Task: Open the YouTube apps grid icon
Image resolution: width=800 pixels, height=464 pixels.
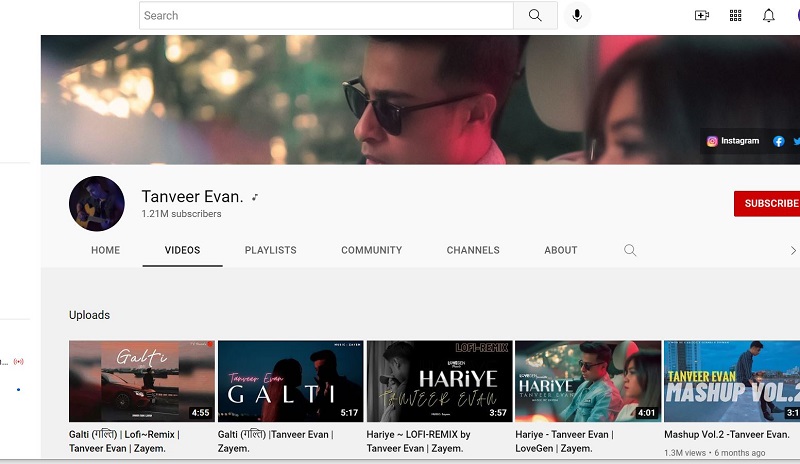Action: [x=735, y=15]
